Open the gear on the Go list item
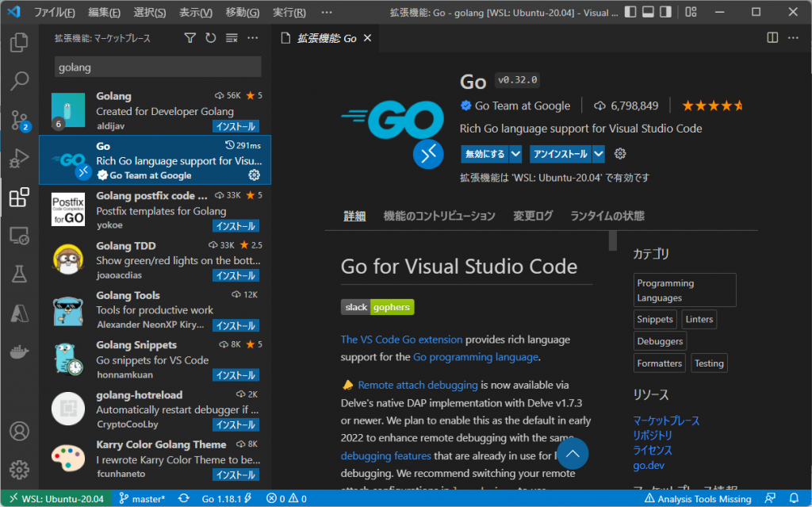Screen dimensions: 812x507 click(254, 175)
